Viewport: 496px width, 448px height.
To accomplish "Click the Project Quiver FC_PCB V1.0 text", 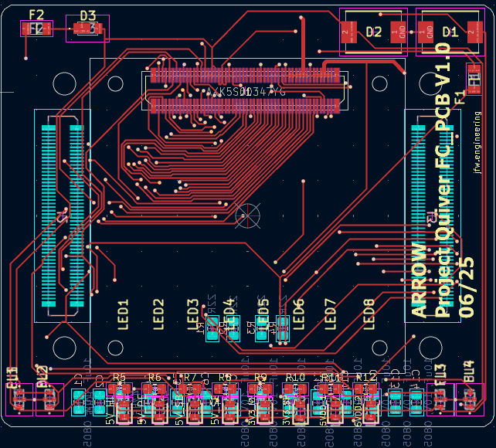I will click(443, 179).
